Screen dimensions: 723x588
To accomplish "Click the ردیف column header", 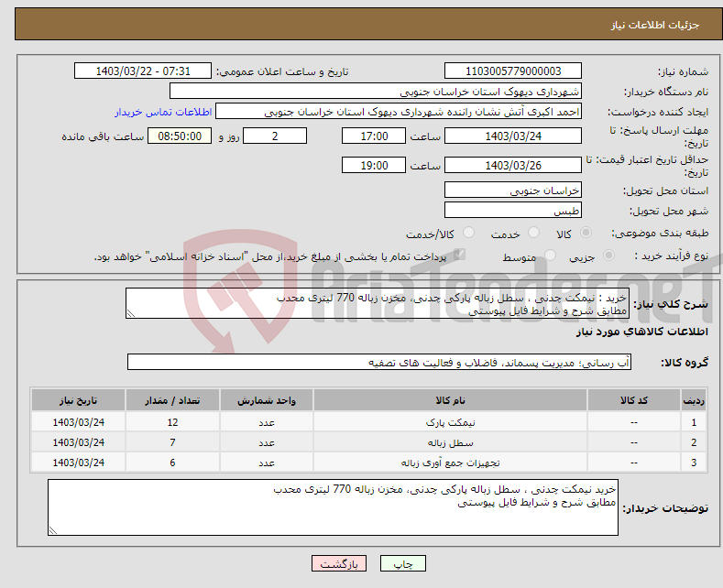I will click(694, 400).
